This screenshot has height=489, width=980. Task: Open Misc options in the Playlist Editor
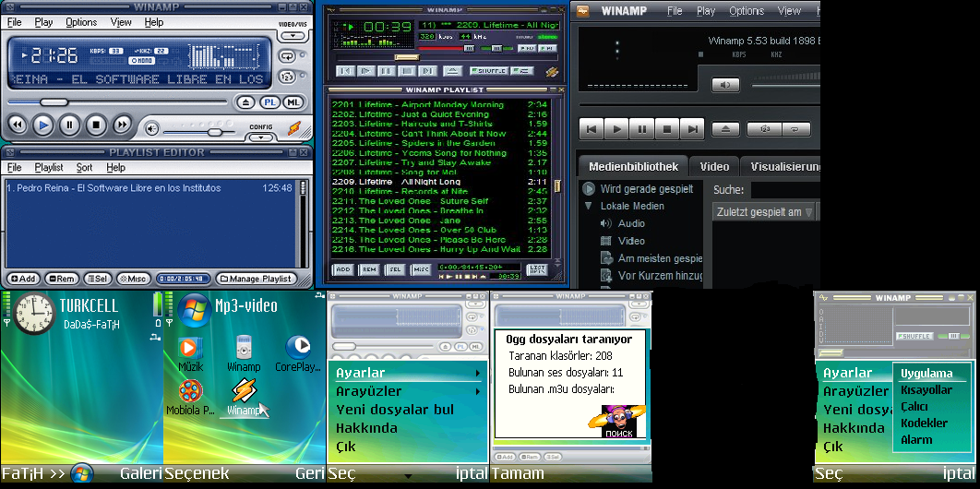point(133,279)
